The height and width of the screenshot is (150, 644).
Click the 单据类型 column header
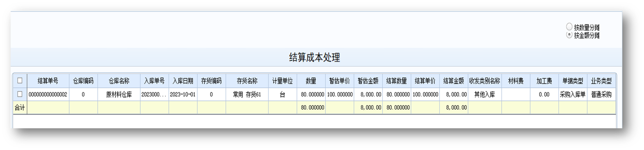coord(573,81)
